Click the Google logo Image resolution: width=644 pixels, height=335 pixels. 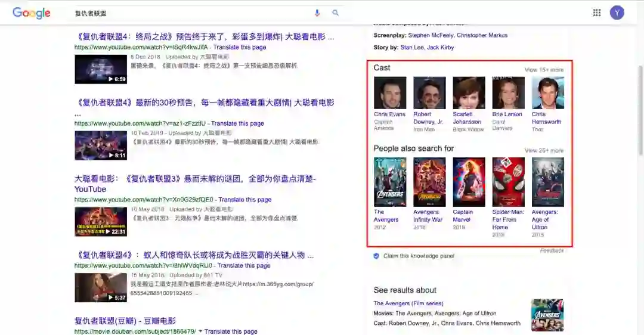click(x=32, y=13)
